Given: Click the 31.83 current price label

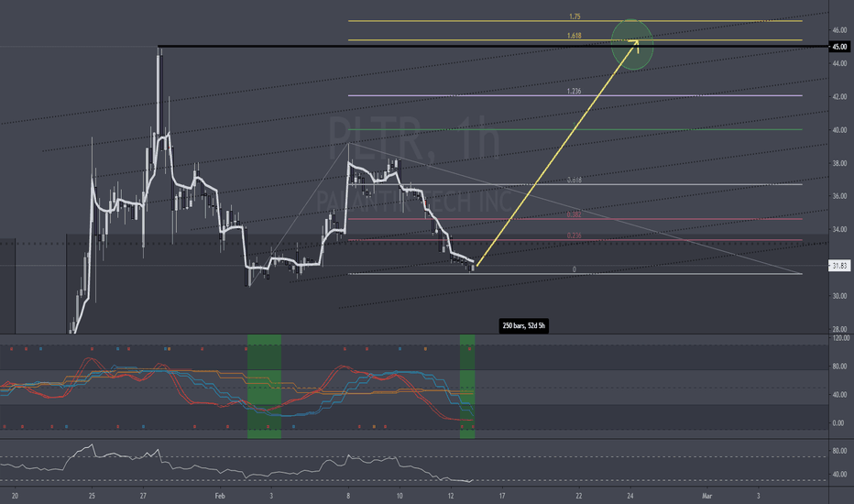Looking at the screenshot, I should click(838, 266).
